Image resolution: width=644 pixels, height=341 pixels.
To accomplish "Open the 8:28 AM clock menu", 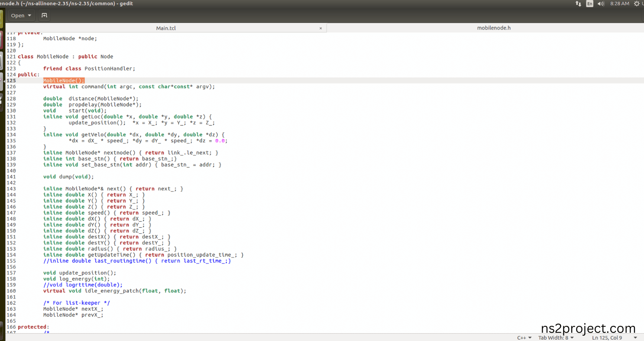I will (x=619, y=3).
